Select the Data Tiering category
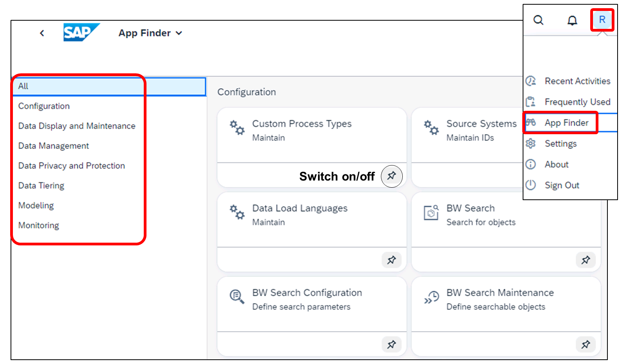The width and height of the screenshot is (625, 364). [41, 186]
